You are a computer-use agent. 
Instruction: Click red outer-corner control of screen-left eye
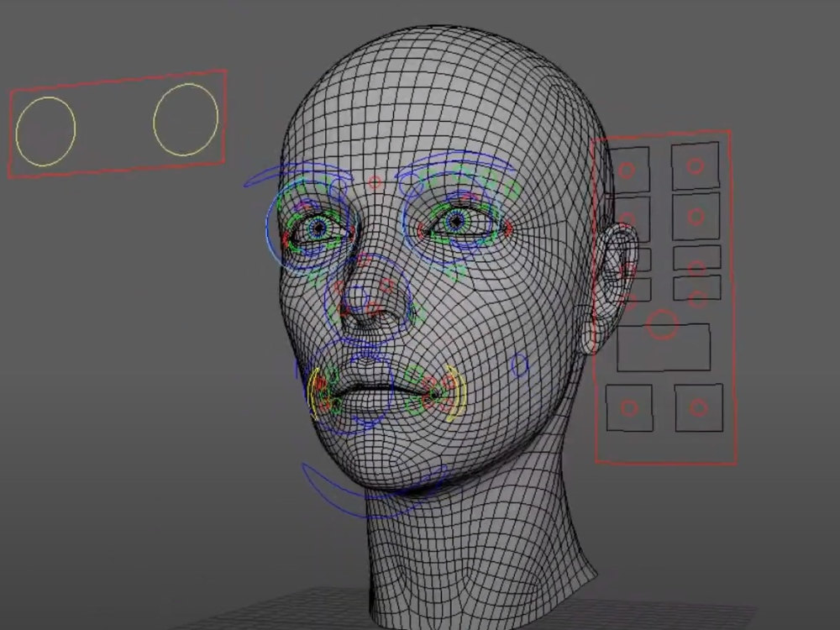pyautogui.click(x=286, y=240)
